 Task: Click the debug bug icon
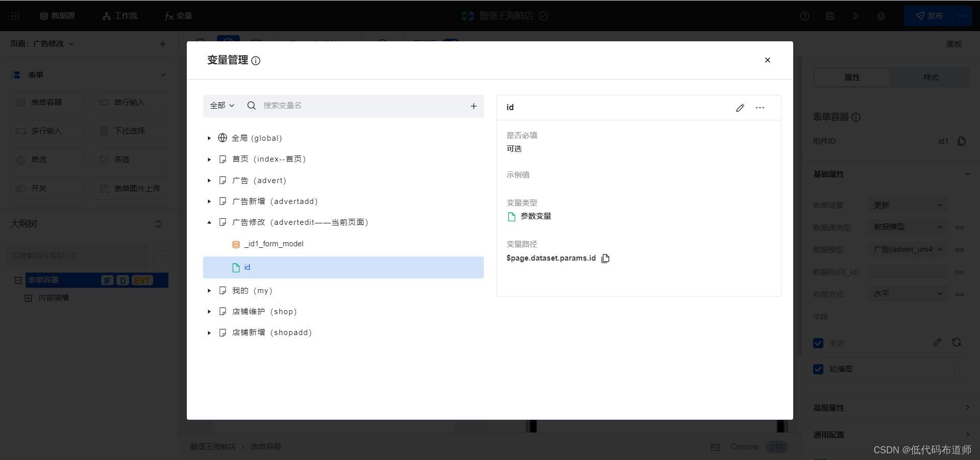point(881,16)
